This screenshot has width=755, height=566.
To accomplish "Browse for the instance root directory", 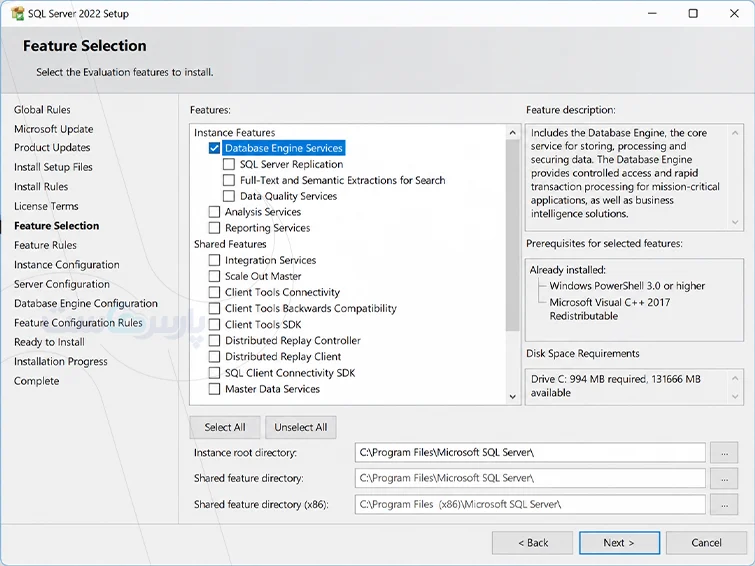I will pos(724,453).
